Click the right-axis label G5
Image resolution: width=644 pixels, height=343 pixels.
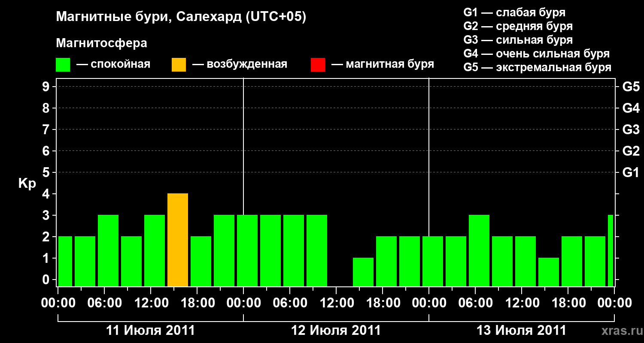point(631,87)
